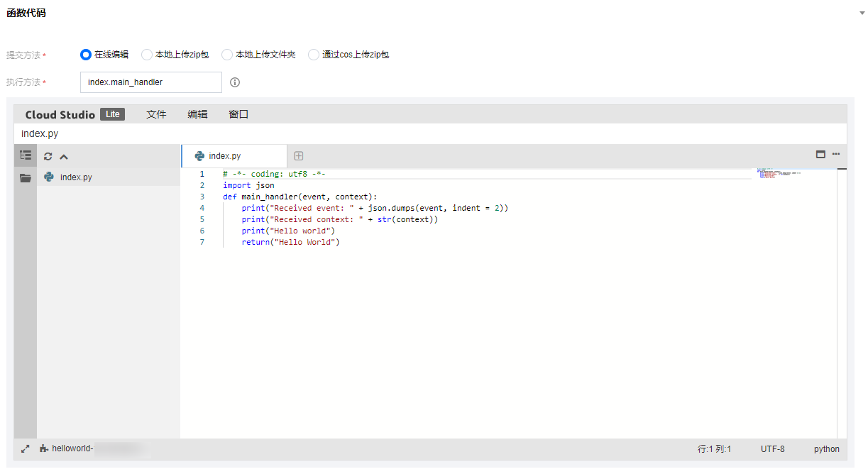Refresh the file explorer
This screenshot has width=868, height=474.
point(48,157)
